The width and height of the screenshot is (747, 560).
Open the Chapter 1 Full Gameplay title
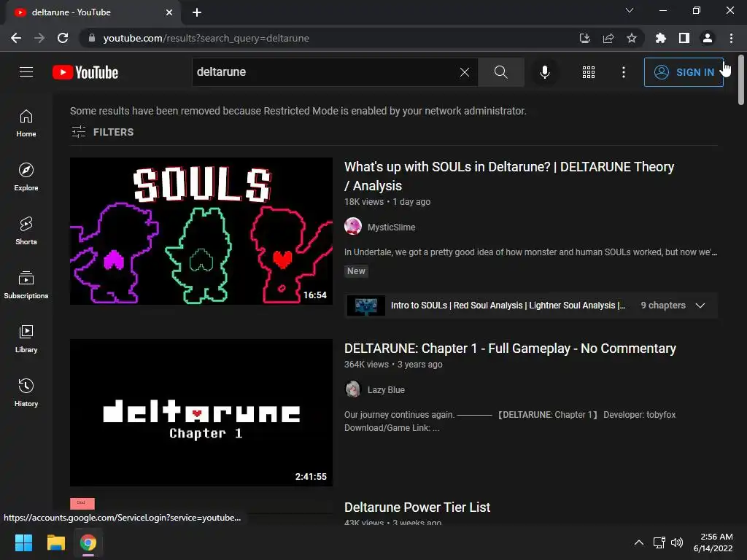pos(510,349)
